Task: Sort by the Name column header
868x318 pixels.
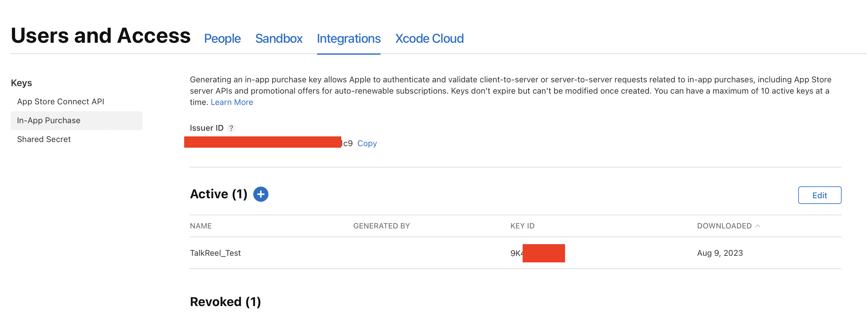Action: 201,226
